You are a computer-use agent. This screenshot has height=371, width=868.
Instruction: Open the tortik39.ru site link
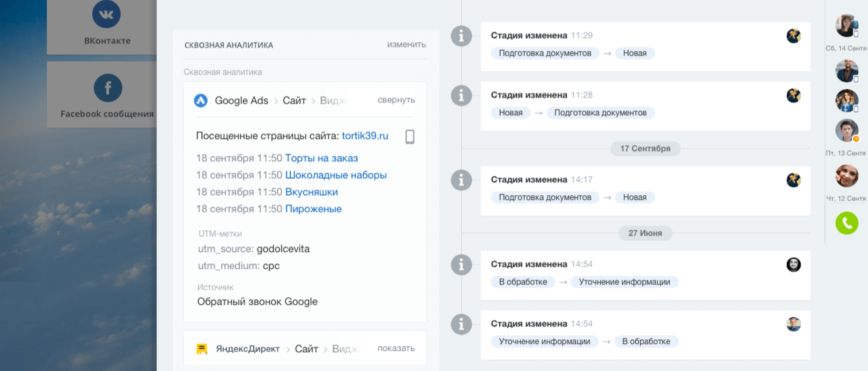click(x=365, y=136)
